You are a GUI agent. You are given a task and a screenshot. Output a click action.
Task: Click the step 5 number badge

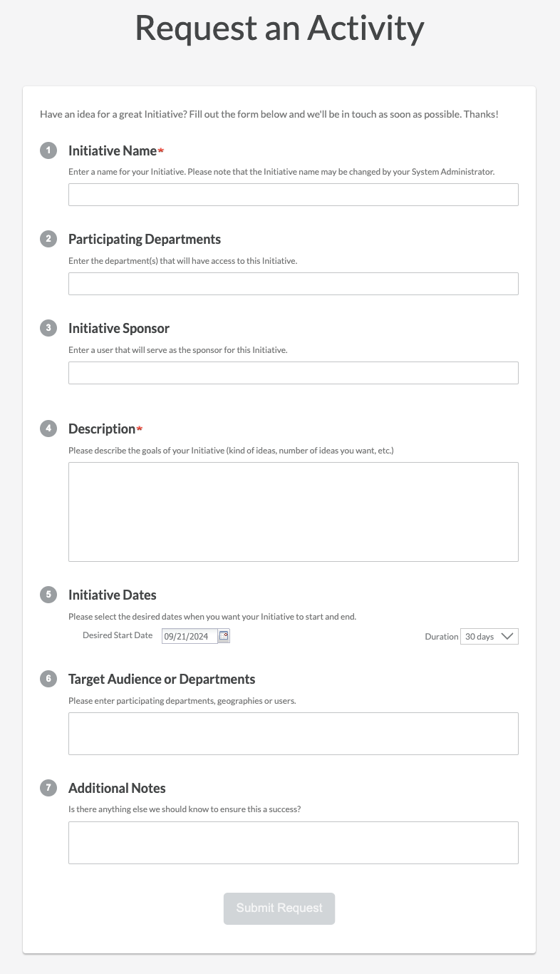48,595
